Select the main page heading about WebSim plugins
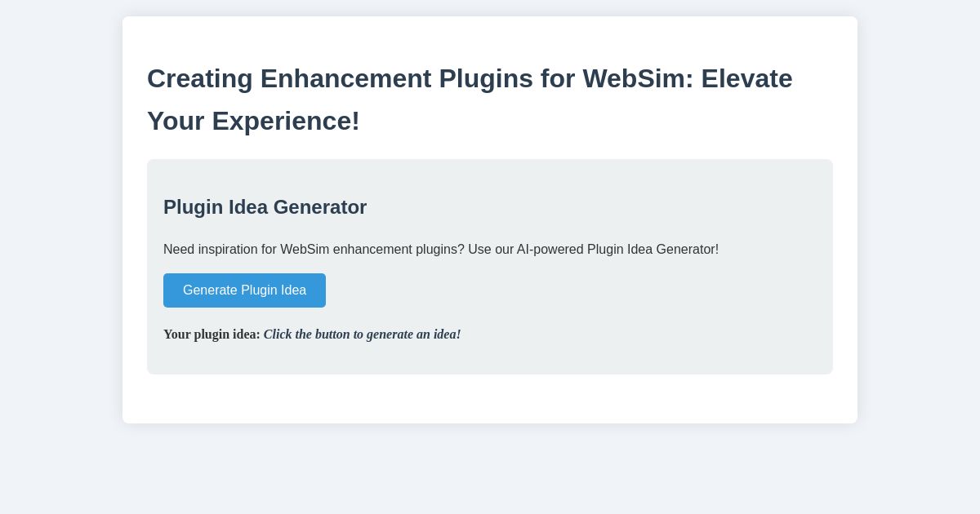Screen dimensions: 980x514 [470, 100]
